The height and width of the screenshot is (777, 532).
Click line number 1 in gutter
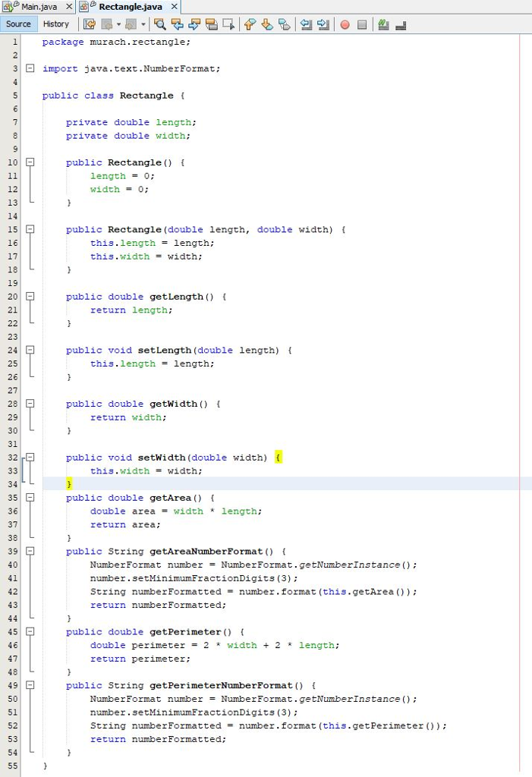pos(15,42)
